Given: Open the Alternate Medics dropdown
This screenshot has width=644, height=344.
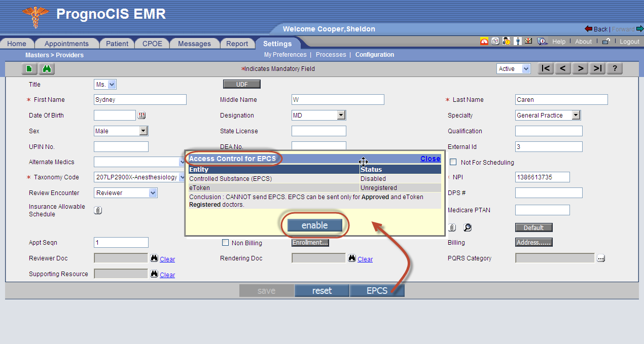Looking at the screenshot, I should 140,162.
